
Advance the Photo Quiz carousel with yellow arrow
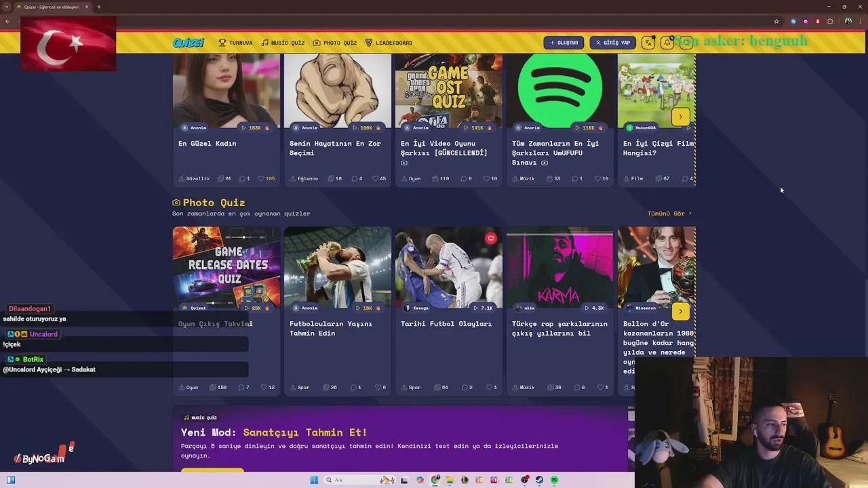point(680,311)
